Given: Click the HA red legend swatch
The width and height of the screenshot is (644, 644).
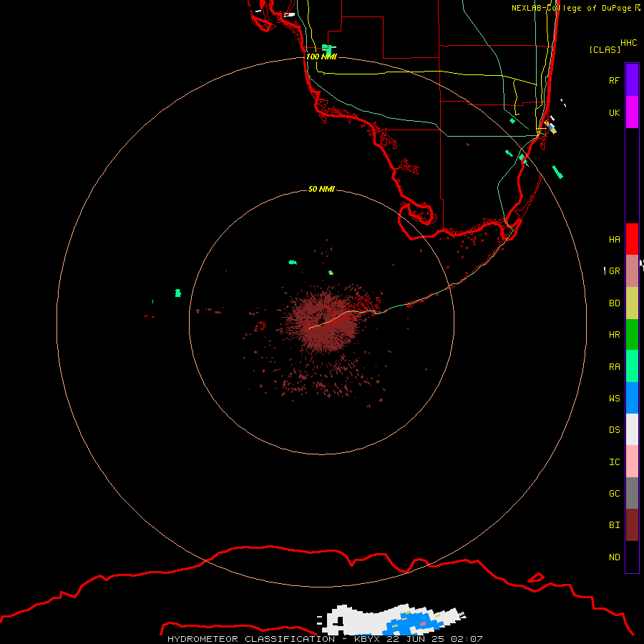Looking at the screenshot, I should click(x=632, y=239).
